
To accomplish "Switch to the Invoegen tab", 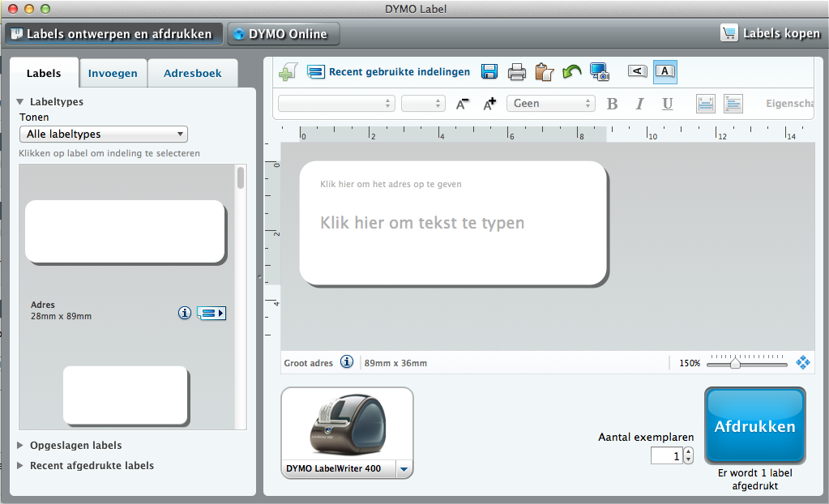I will [x=113, y=73].
